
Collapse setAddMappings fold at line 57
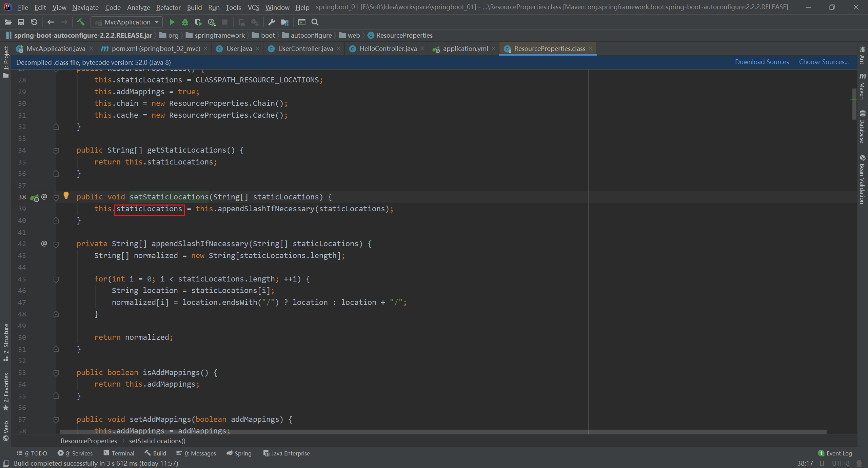[x=56, y=420]
